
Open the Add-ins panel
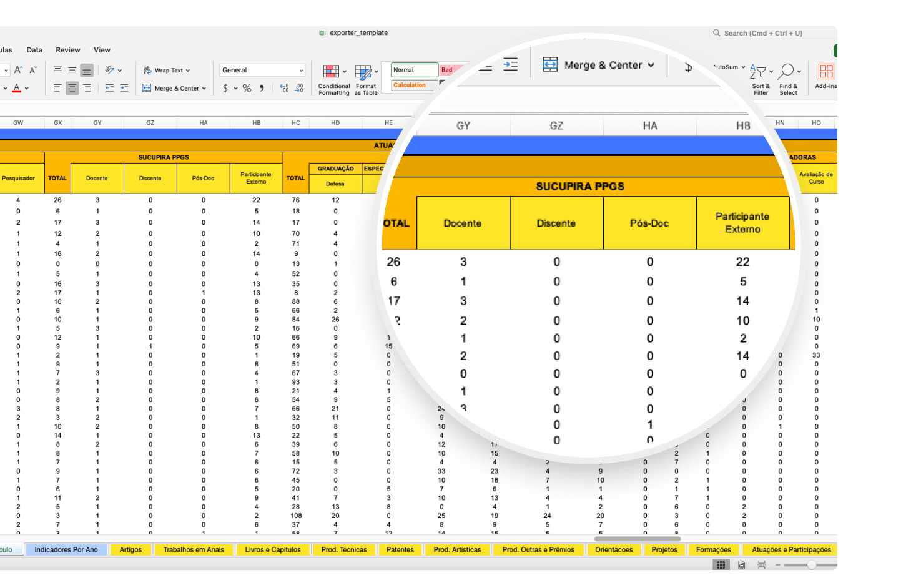826,76
